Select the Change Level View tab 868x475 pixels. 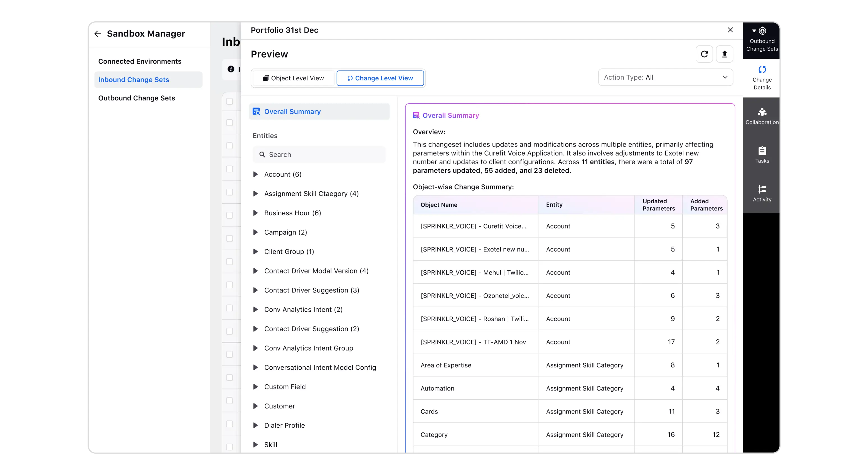tap(380, 78)
